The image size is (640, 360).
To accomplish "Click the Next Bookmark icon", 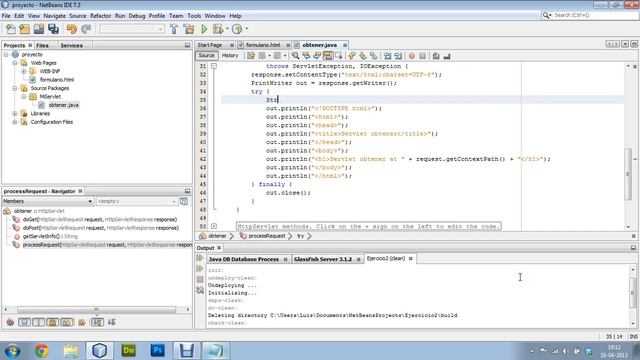I will coord(363,56).
